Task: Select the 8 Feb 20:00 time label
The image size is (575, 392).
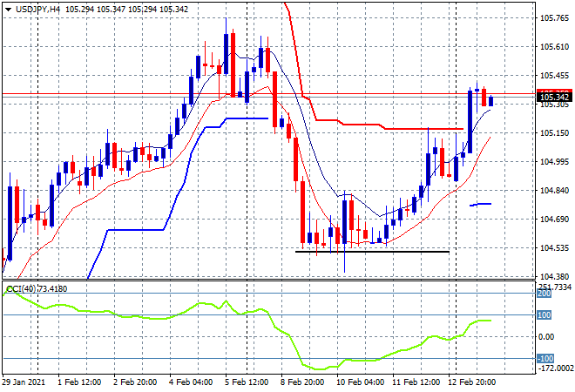Action: point(302,382)
